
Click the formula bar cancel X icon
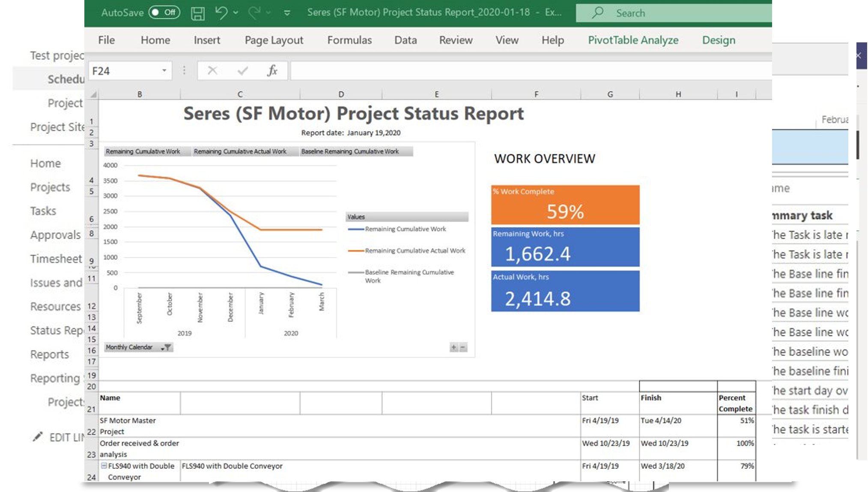coord(212,71)
